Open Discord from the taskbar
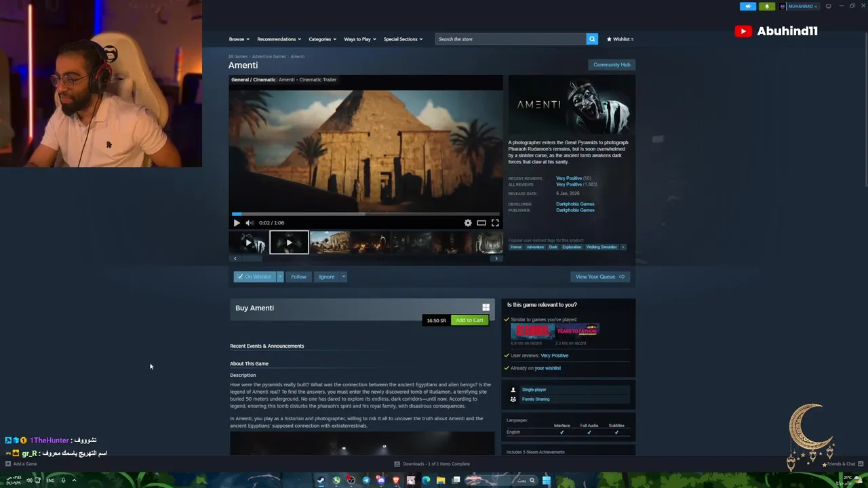 381,481
